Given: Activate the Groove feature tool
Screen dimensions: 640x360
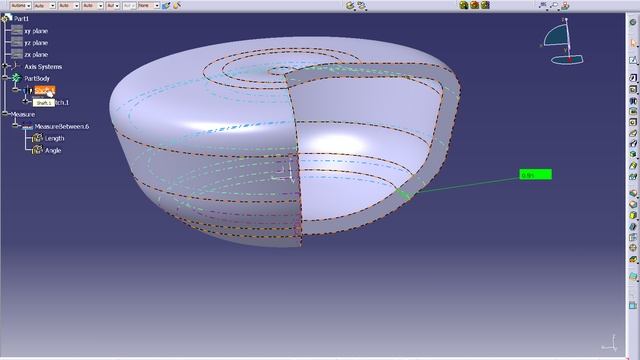Looking at the screenshot, I should (x=633, y=111).
